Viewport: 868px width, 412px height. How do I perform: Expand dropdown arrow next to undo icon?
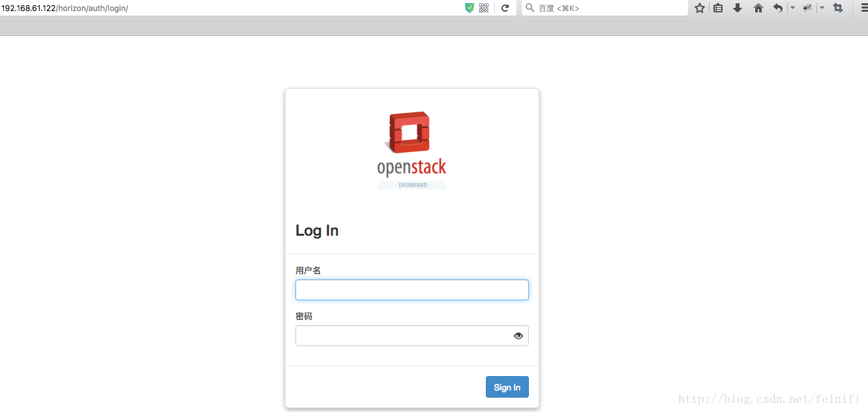pyautogui.click(x=792, y=8)
